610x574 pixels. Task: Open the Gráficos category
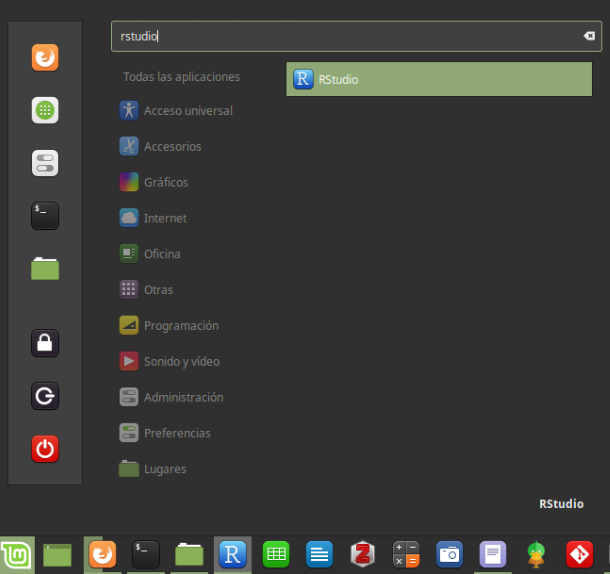[154, 182]
